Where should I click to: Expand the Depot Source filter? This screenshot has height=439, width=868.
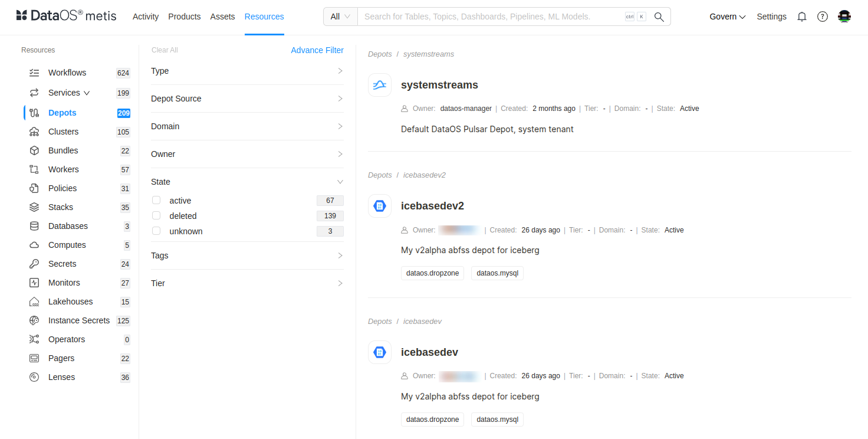tap(247, 99)
